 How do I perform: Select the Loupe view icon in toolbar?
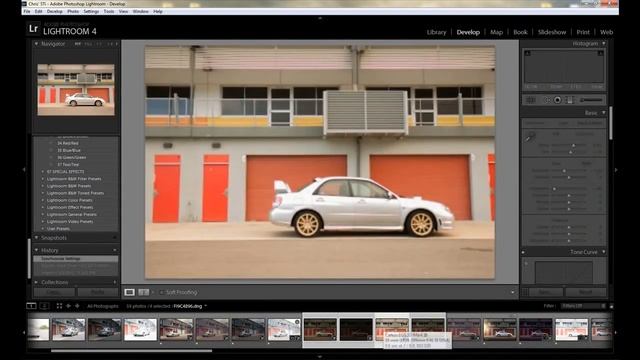[x=129, y=292]
